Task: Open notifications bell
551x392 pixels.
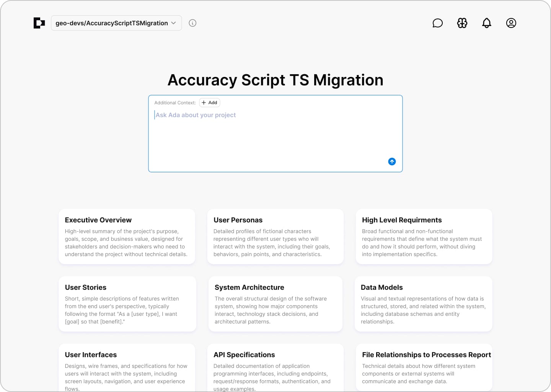Action: pyautogui.click(x=486, y=23)
